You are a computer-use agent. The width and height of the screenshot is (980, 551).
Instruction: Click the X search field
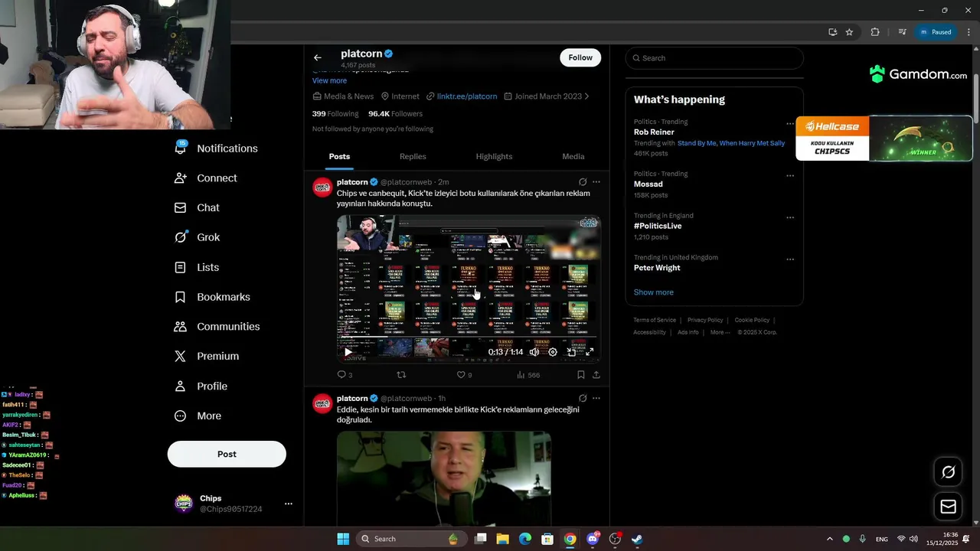(714, 58)
